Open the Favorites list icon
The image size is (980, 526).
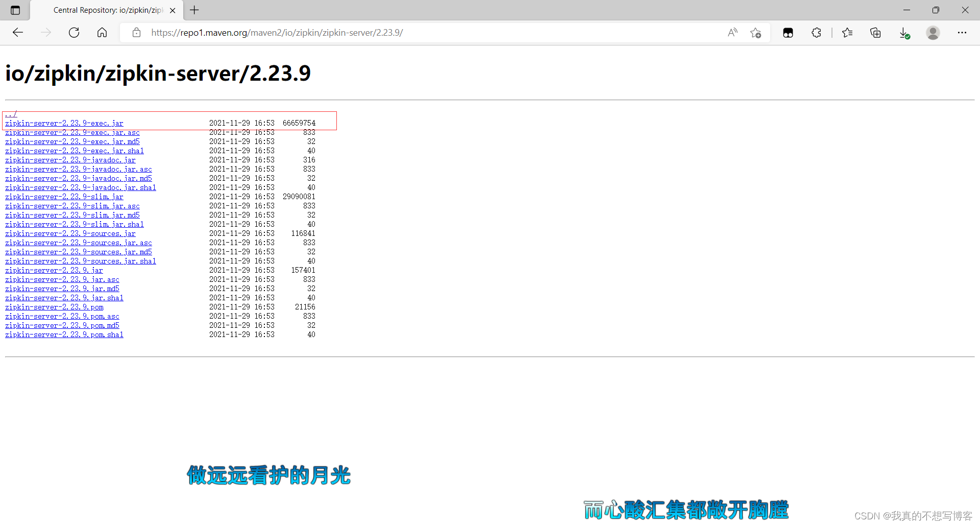pyautogui.click(x=848, y=33)
